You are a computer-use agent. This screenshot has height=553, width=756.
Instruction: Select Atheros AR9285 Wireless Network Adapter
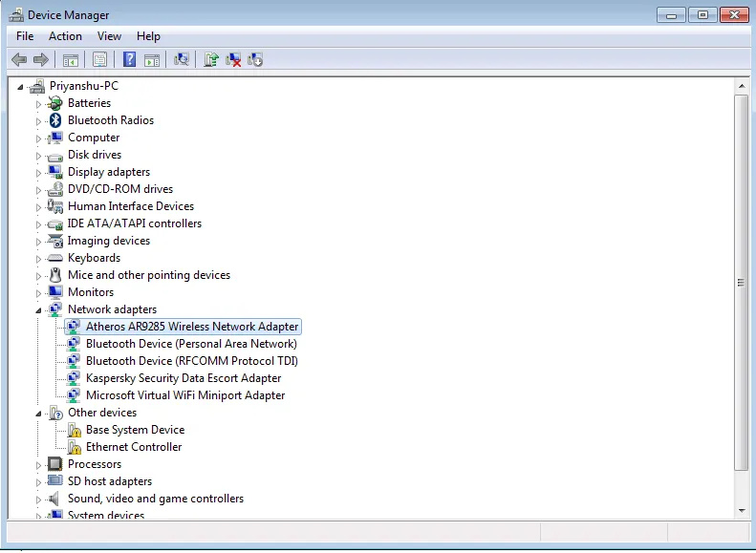[191, 327]
